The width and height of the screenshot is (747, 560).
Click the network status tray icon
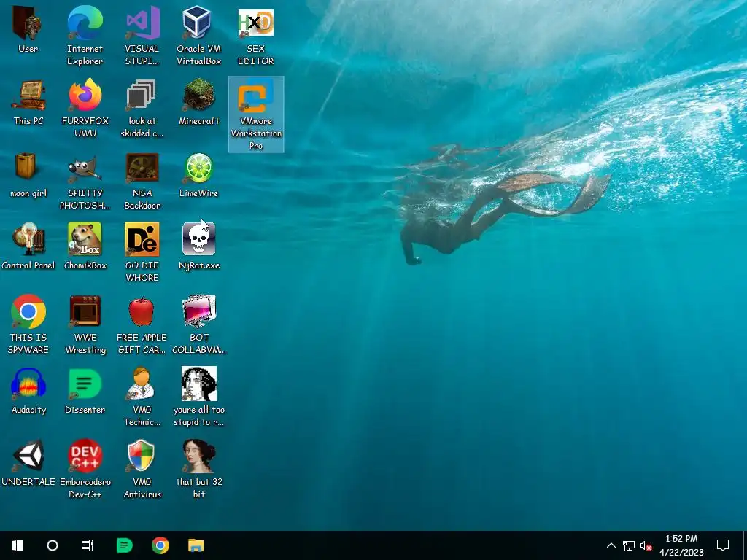point(629,545)
